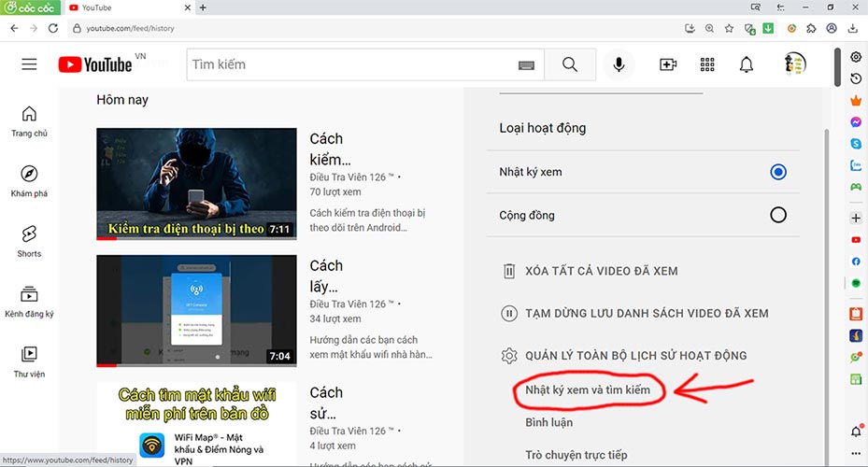Open video title Cách lấy…
Image resolution: width=868 pixels, height=467 pixels.
[327, 276]
